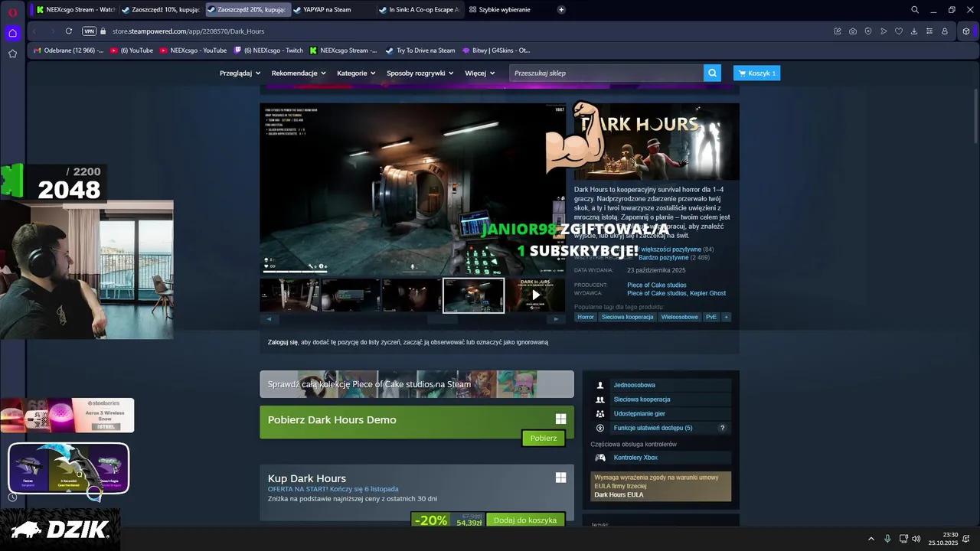Click the main game screenshot viewer
980x551 pixels.
pos(413,189)
